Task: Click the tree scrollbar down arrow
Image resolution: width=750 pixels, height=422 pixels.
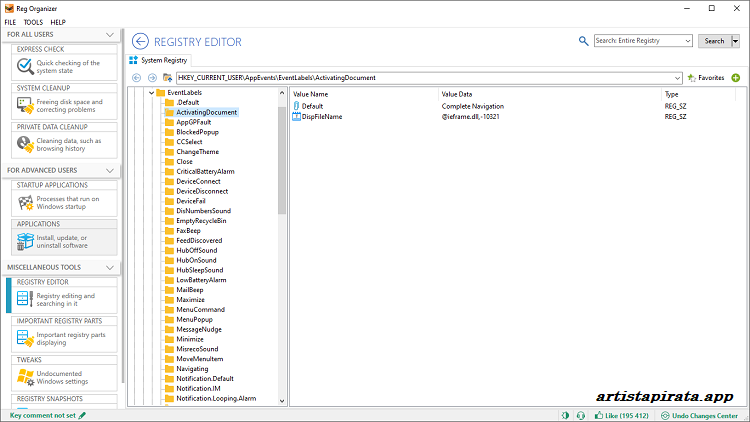Action: (282, 401)
